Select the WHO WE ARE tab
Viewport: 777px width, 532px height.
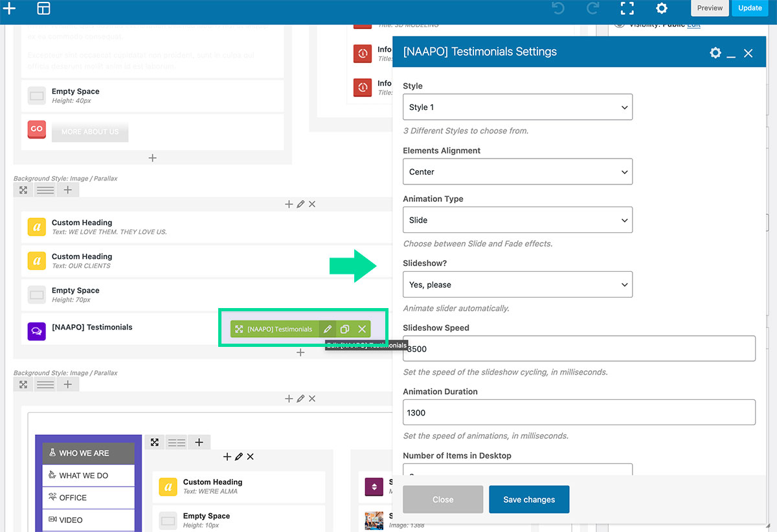tap(88, 453)
